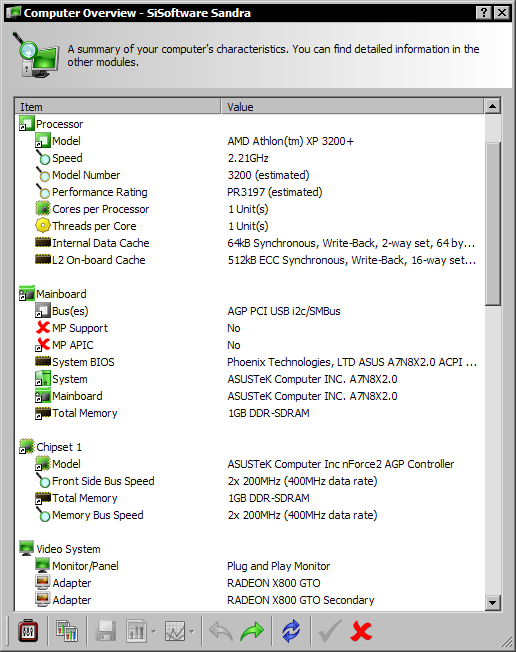
Task: Click the window resize grip corner
Action: (x=506, y=641)
